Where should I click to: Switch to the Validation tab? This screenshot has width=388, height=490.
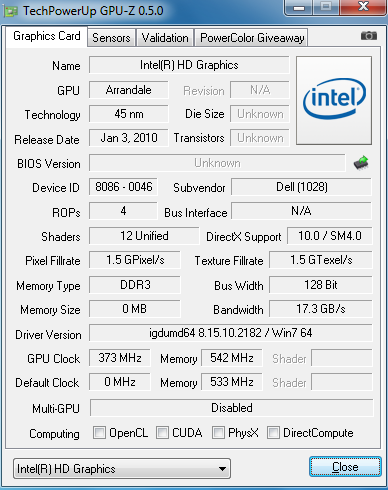pyautogui.click(x=165, y=38)
